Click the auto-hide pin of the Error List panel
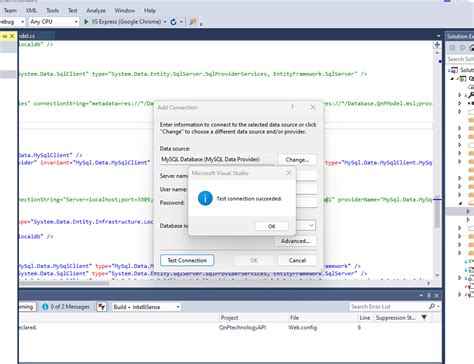The height and width of the screenshot is (364, 474). [429, 295]
